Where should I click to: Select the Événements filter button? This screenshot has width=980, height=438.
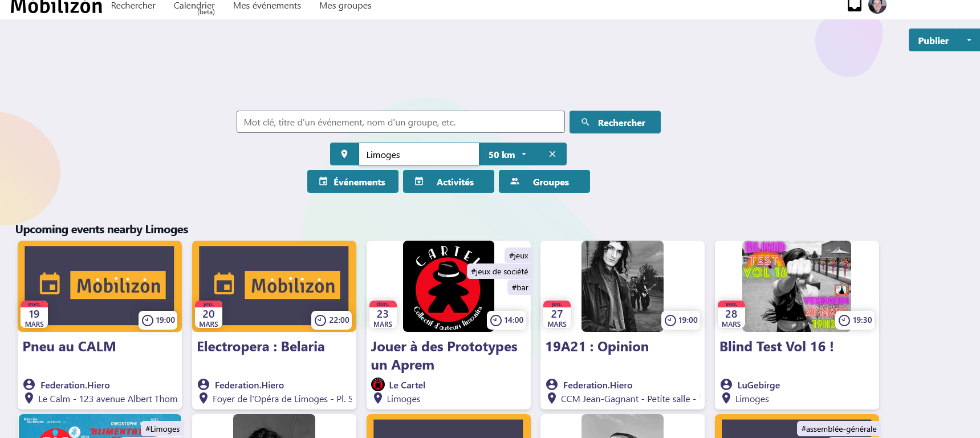(x=353, y=181)
